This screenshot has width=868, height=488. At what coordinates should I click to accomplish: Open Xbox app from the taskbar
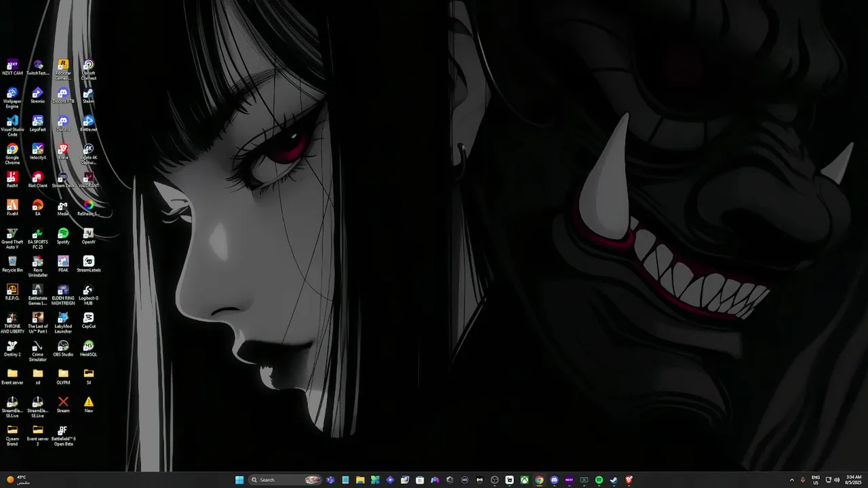pos(524,480)
